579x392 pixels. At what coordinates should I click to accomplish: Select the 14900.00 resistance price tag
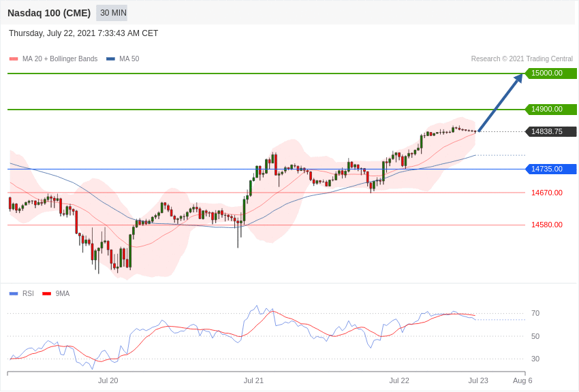[x=550, y=109]
